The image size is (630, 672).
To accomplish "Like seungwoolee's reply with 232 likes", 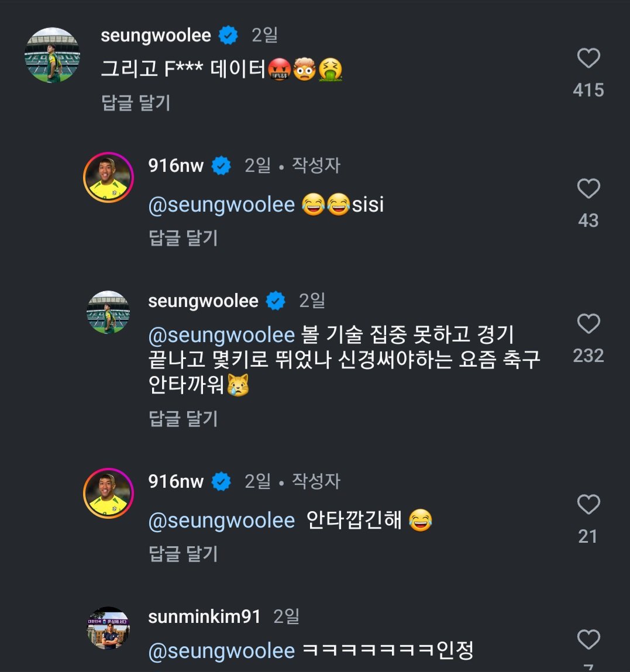I will [588, 323].
